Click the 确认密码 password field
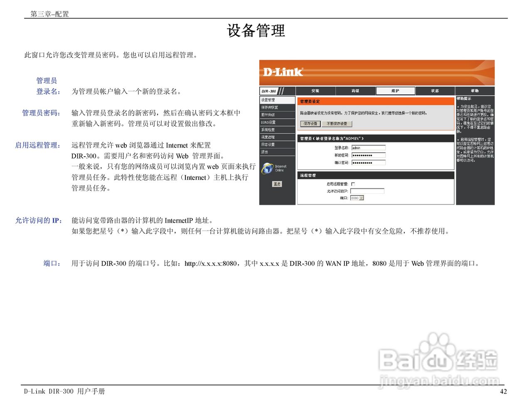Screen dimensions: 532x411 point(369,162)
